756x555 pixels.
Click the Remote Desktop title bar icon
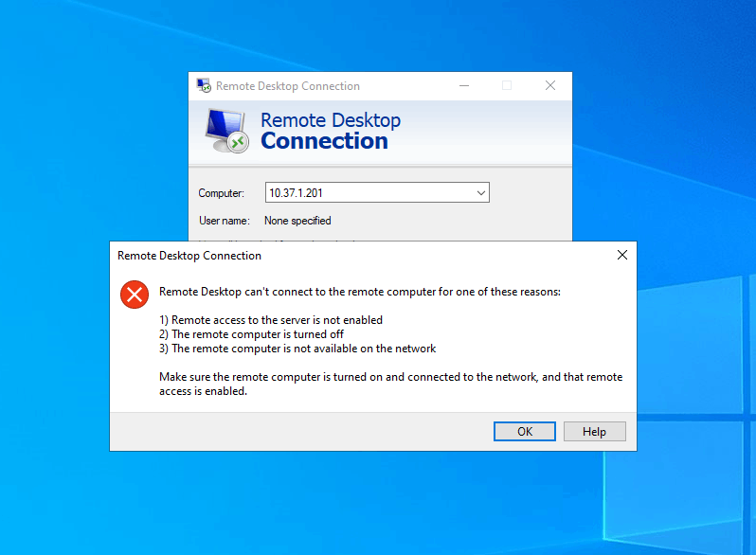tap(204, 86)
